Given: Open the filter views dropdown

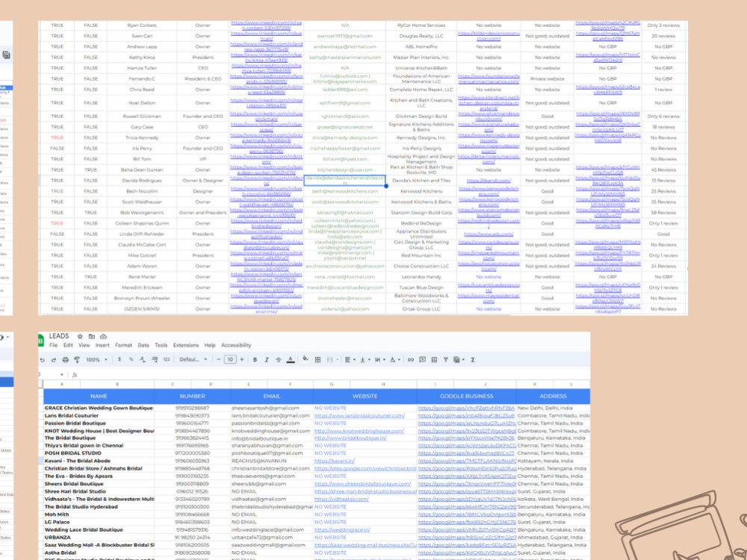Looking at the screenshot, I should 459,360.
